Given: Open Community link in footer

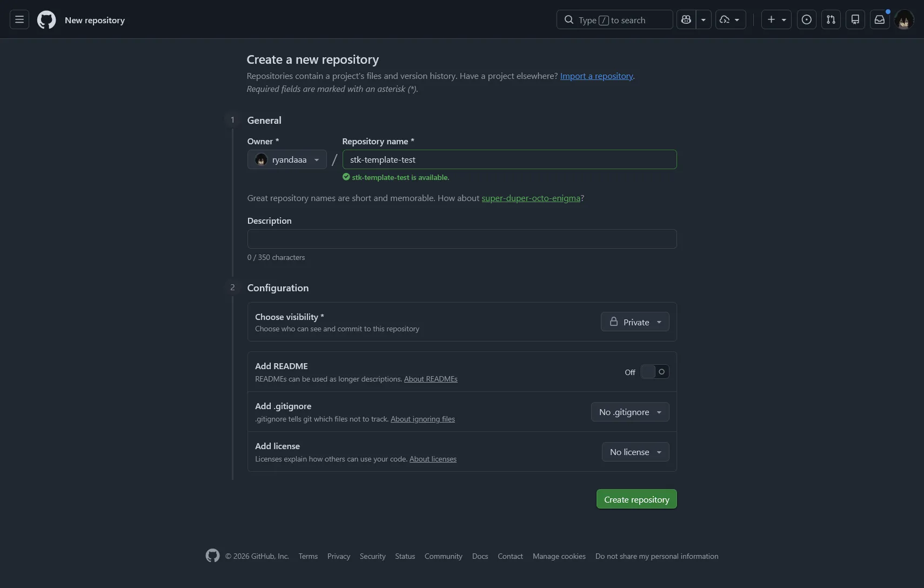Looking at the screenshot, I should (x=444, y=556).
